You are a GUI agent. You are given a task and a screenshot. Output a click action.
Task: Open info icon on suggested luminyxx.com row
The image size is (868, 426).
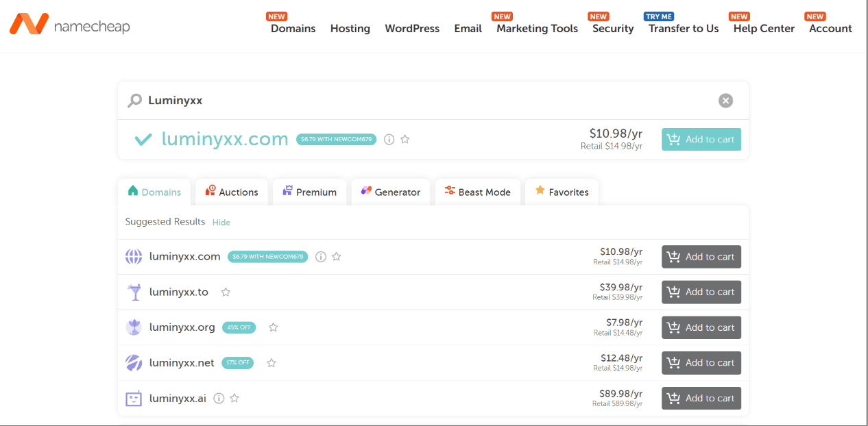click(x=321, y=257)
